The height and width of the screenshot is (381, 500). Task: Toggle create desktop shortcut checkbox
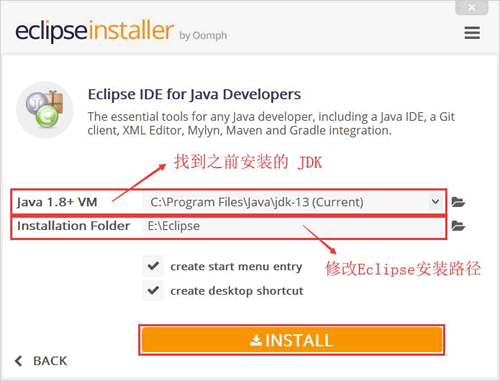click(153, 290)
